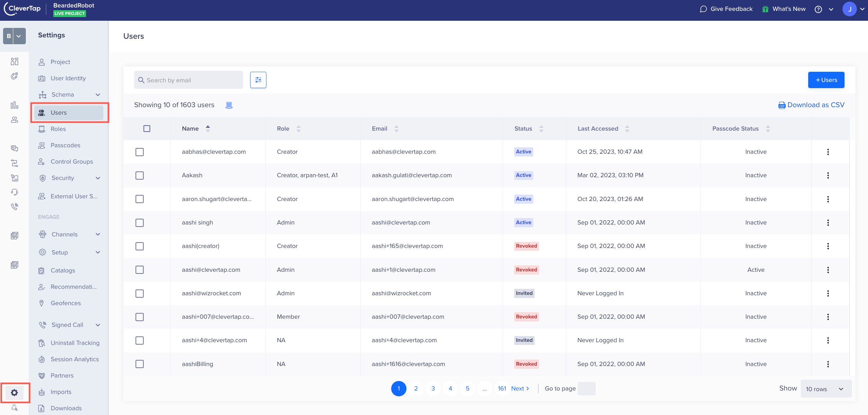
Task: Expand the help menu chevron
Action: coord(831,9)
